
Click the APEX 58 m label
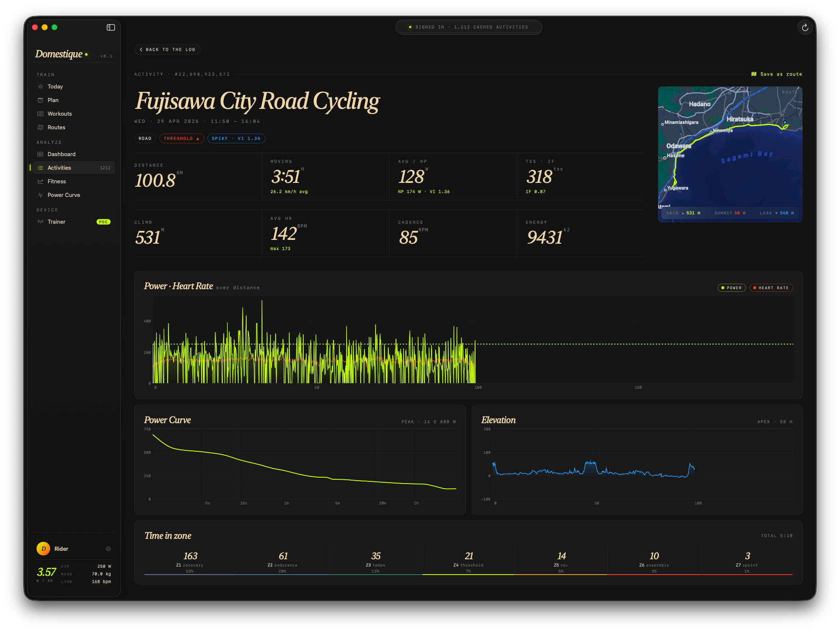(x=775, y=422)
